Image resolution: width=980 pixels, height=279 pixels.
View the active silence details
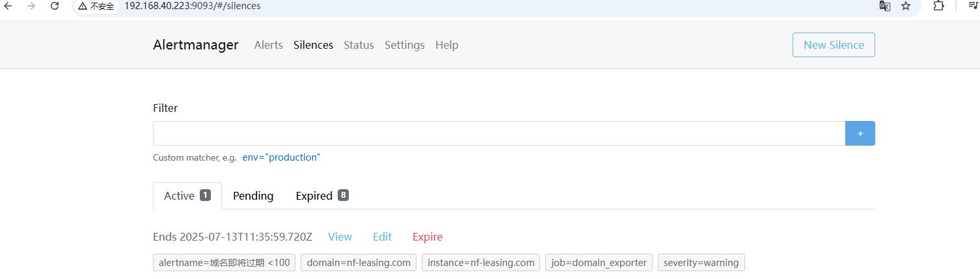pyautogui.click(x=340, y=237)
